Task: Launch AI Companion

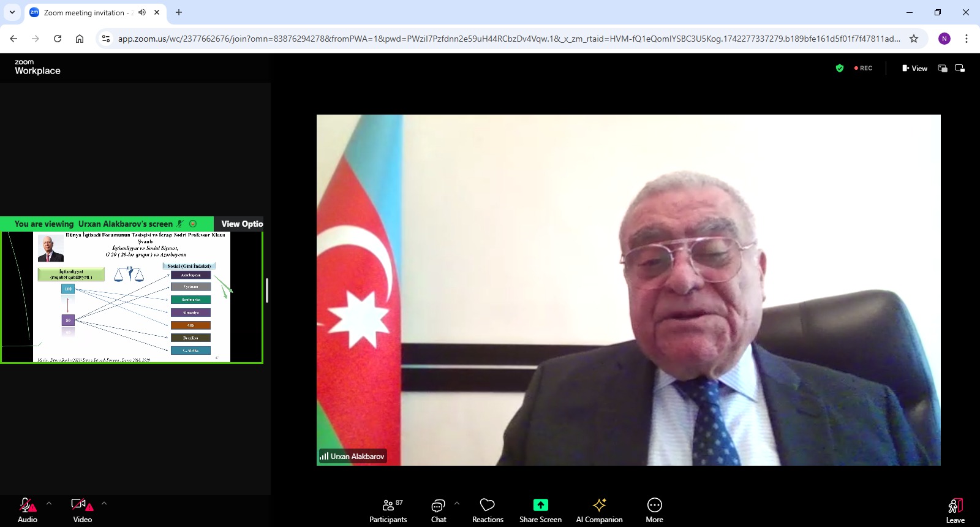Action: tap(599, 510)
